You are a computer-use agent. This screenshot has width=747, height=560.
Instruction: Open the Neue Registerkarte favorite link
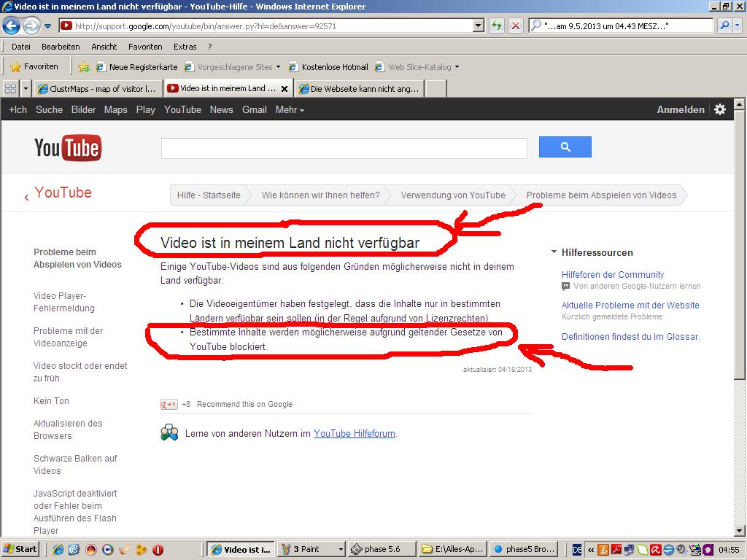point(136,67)
